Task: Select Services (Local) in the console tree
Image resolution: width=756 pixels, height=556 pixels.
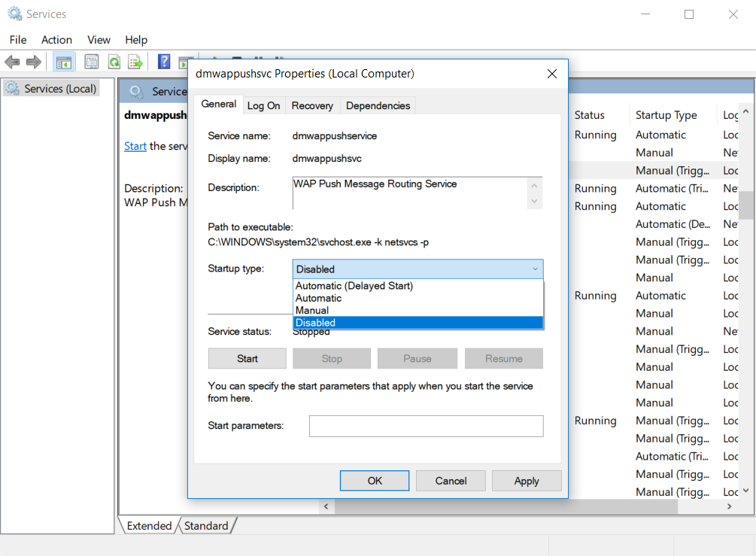Action: [51, 88]
